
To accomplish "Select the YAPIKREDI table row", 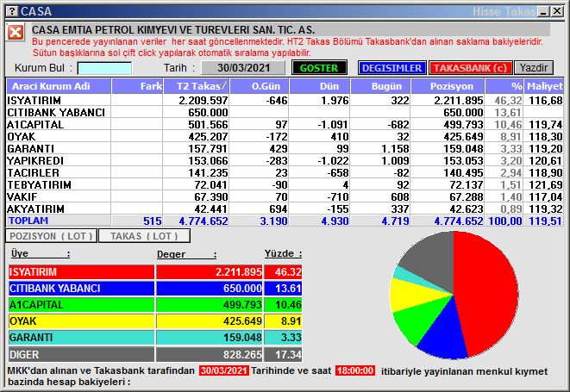I will point(285,160).
